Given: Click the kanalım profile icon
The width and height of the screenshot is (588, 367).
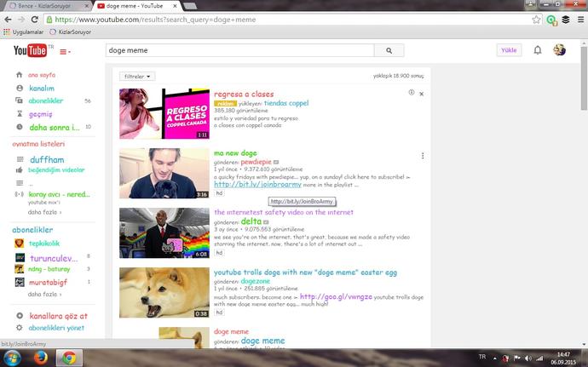Looking at the screenshot, I should pos(20,88).
